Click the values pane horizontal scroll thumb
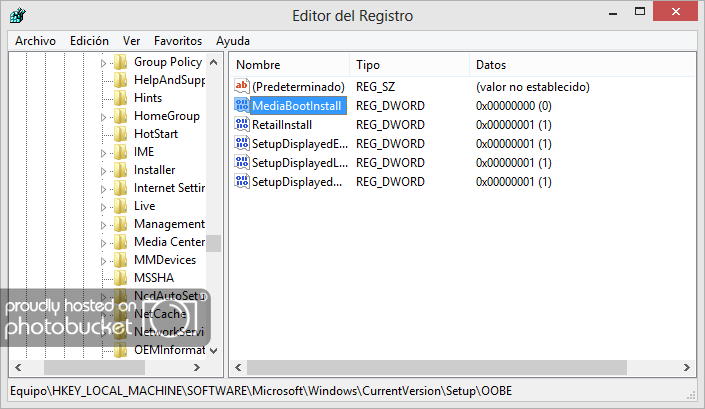This screenshot has width=705, height=409. pos(437,367)
